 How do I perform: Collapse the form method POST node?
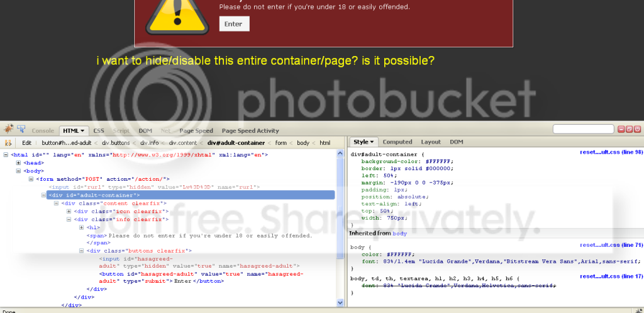(x=31, y=179)
